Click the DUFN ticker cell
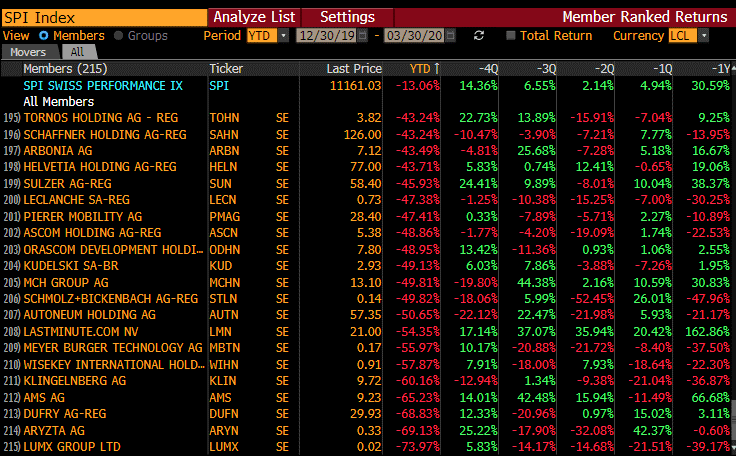Viewport: 736px width, 456px height. (x=224, y=414)
